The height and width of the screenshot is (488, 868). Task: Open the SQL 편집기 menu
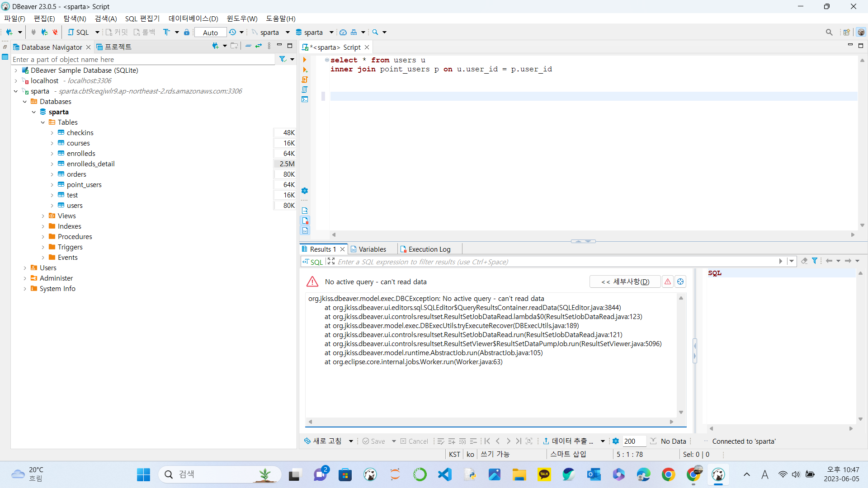tap(142, 19)
